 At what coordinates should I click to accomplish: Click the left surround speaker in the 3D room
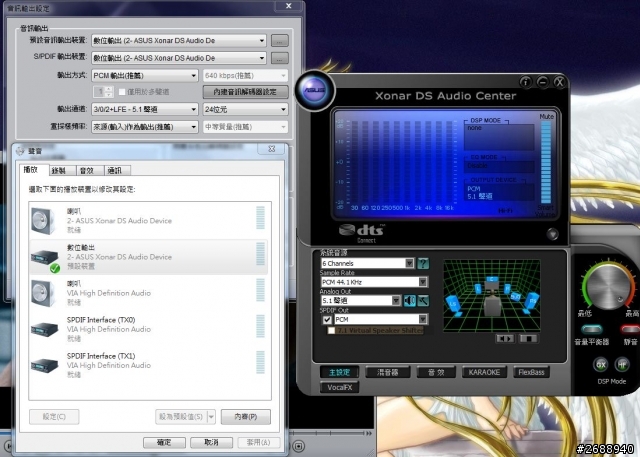point(454,307)
